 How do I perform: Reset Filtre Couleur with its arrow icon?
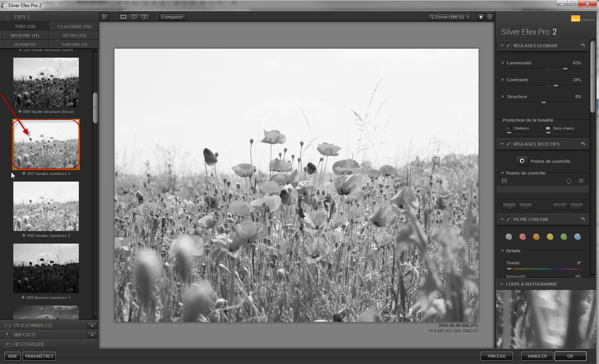click(583, 219)
